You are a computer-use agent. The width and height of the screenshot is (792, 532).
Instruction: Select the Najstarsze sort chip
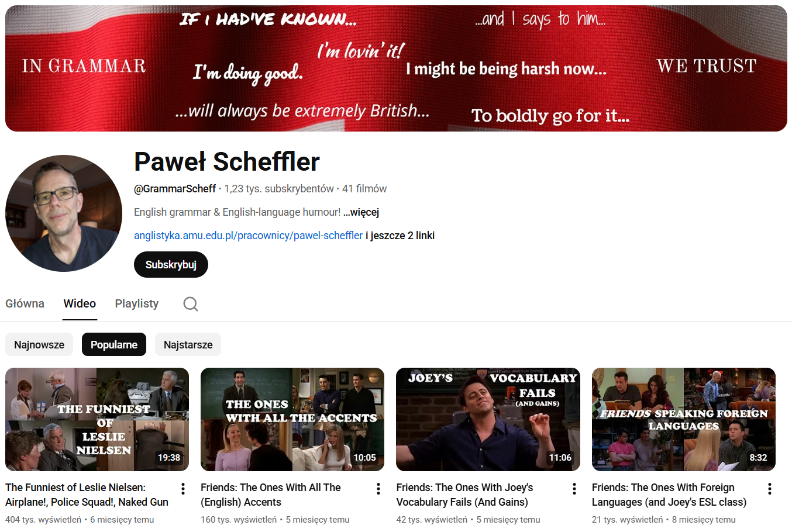click(188, 345)
